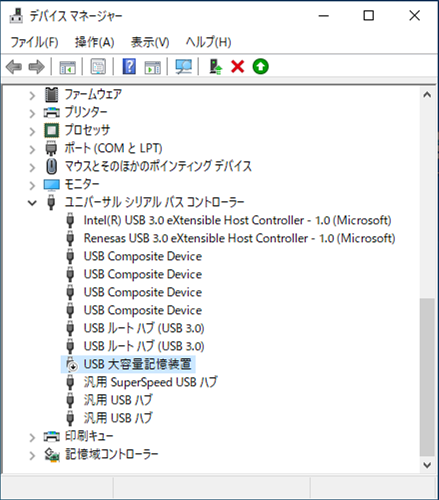The width and height of the screenshot is (439, 500).
Task: Click the green Enable device arrow icon
Action: (261, 67)
